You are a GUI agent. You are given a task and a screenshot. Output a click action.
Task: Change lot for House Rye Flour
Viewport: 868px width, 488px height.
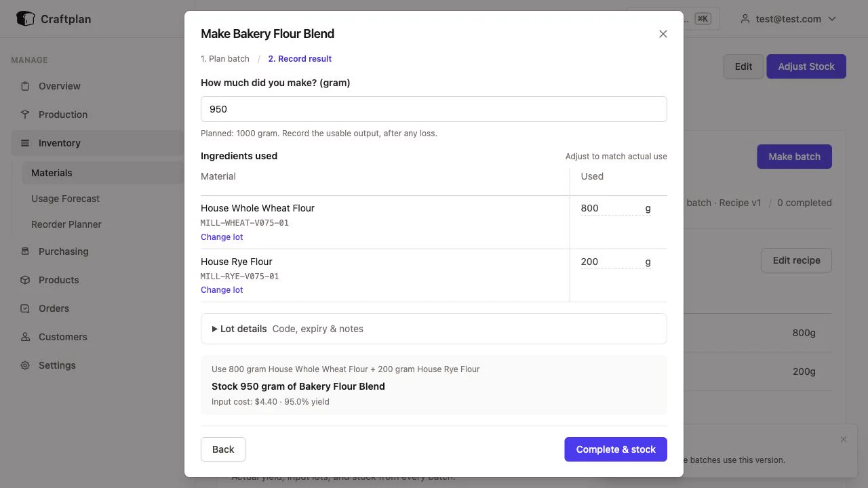click(222, 290)
